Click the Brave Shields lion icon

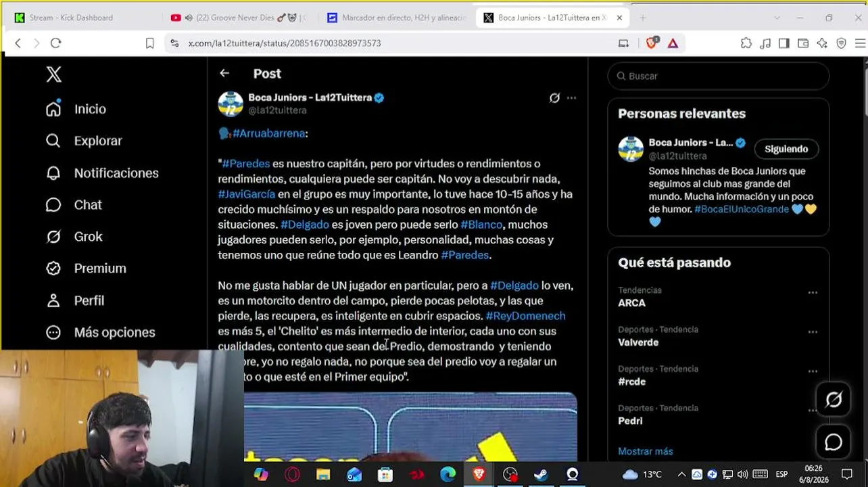pos(652,43)
